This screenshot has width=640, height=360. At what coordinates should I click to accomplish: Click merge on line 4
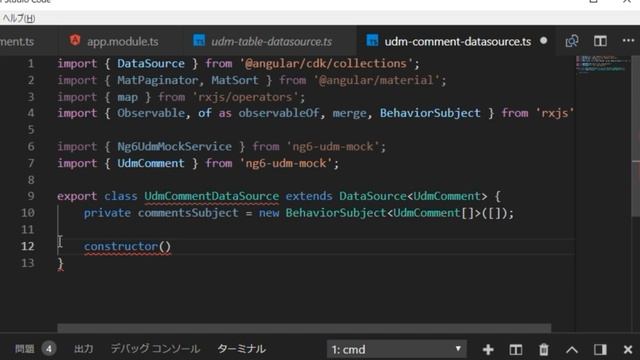pyautogui.click(x=349, y=113)
